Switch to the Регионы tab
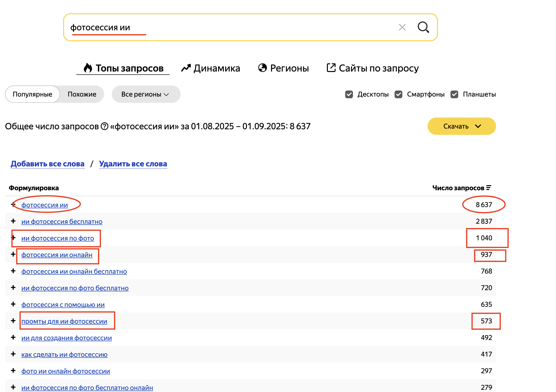The width and height of the screenshot is (556, 392). click(x=283, y=68)
